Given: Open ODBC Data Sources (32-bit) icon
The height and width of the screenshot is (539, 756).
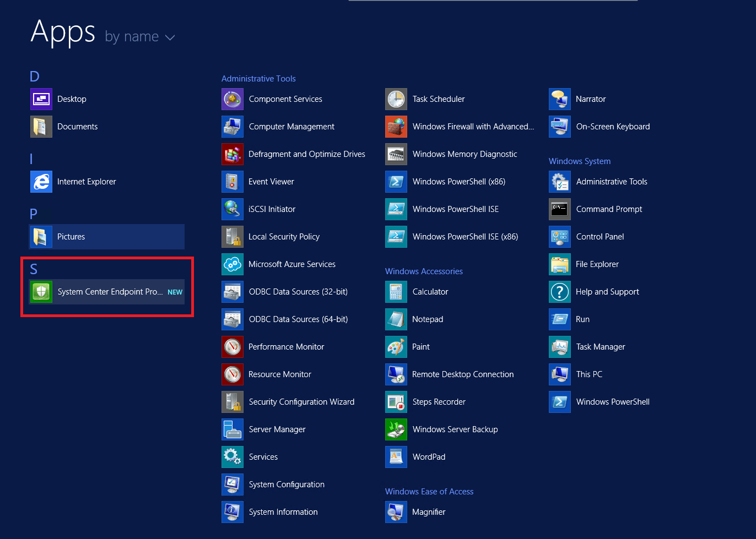Looking at the screenshot, I should click(233, 292).
